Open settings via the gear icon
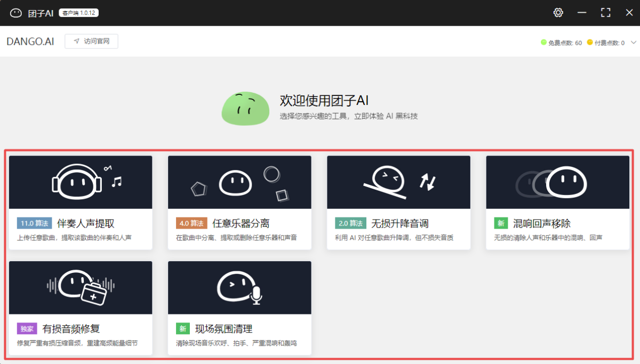Viewport: 640px width, 364px height. tap(558, 13)
